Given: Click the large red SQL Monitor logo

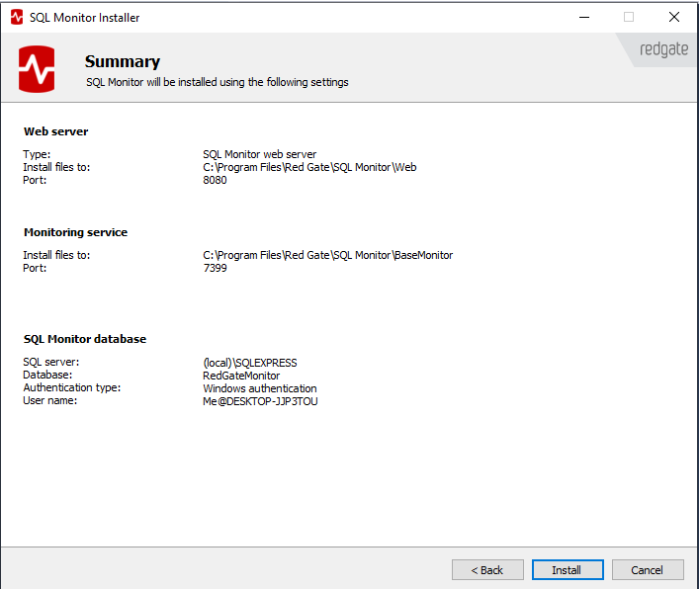Looking at the screenshot, I should (x=37, y=69).
